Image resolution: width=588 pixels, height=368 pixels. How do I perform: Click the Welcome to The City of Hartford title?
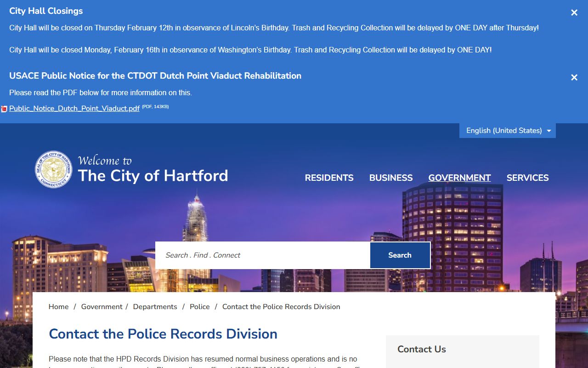(x=153, y=170)
